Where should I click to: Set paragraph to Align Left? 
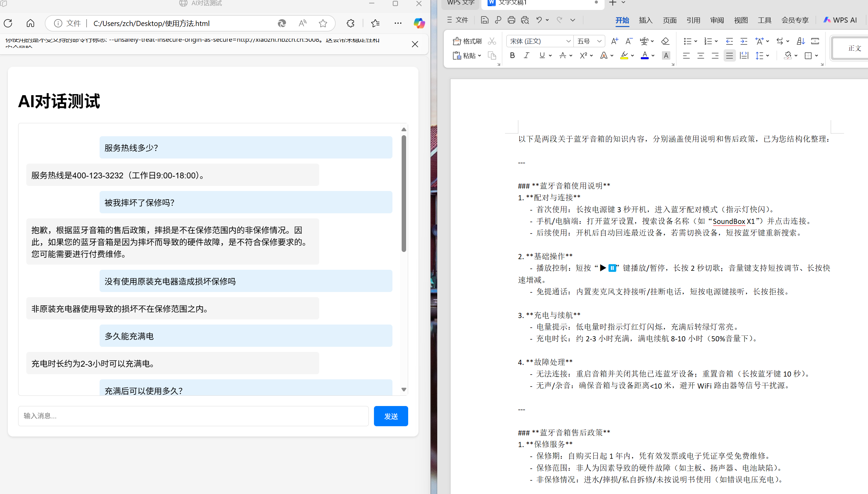[686, 55]
